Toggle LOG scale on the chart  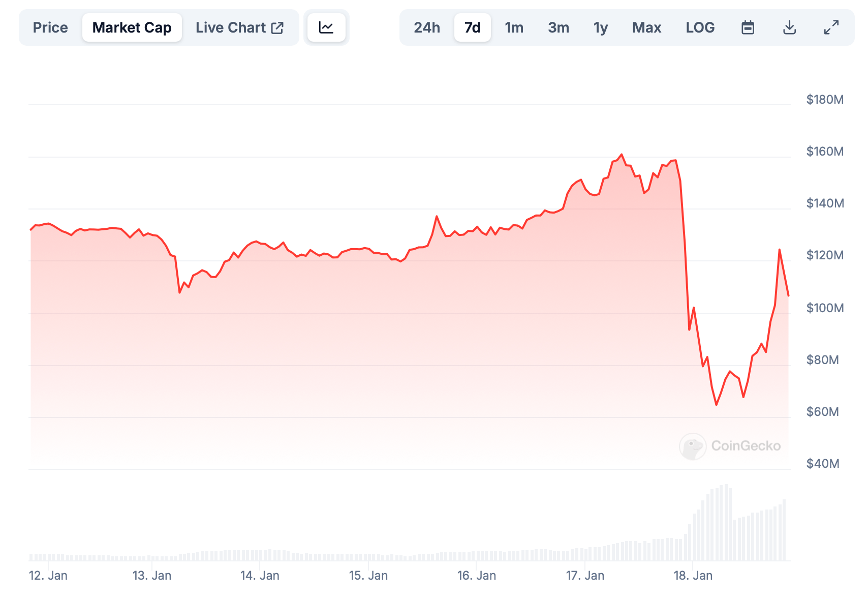click(x=700, y=27)
